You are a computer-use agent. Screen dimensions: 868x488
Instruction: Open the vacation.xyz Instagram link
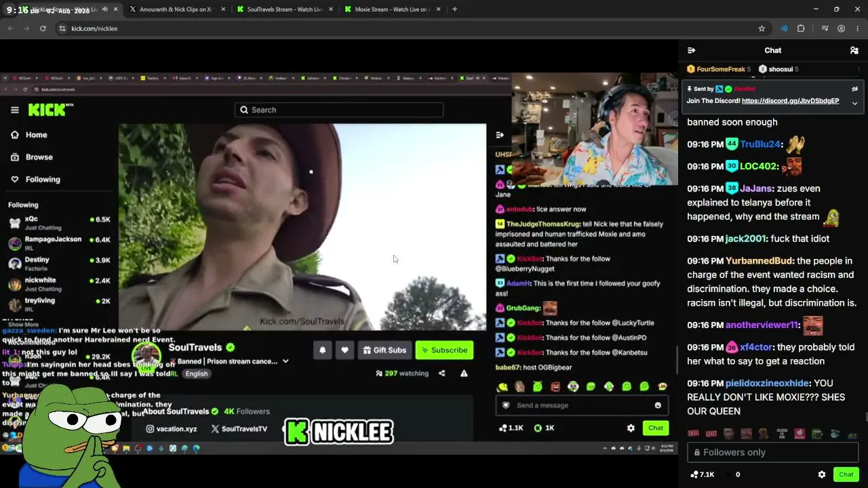point(172,429)
